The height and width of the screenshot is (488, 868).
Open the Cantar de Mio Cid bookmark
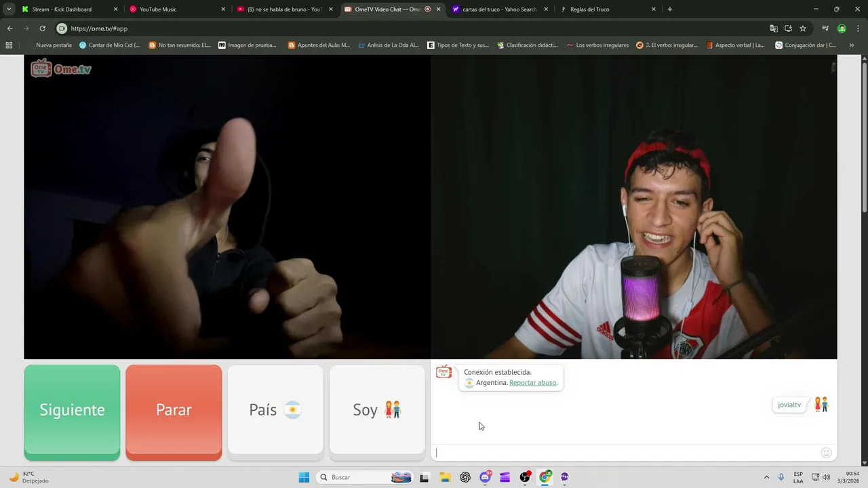pos(109,45)
